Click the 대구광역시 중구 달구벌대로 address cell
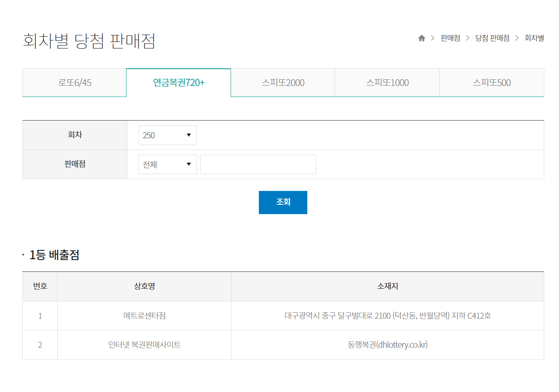 (387, 316)
